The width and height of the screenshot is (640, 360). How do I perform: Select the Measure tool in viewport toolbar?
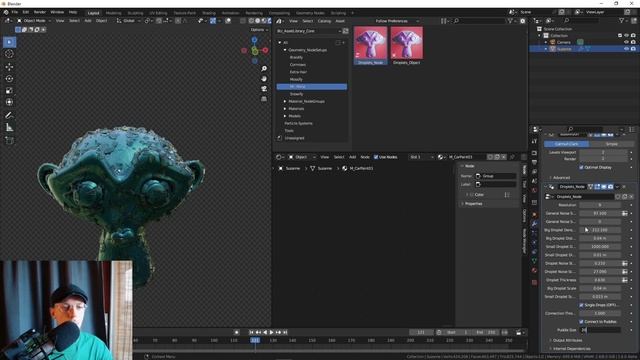[x=9, y=128]
